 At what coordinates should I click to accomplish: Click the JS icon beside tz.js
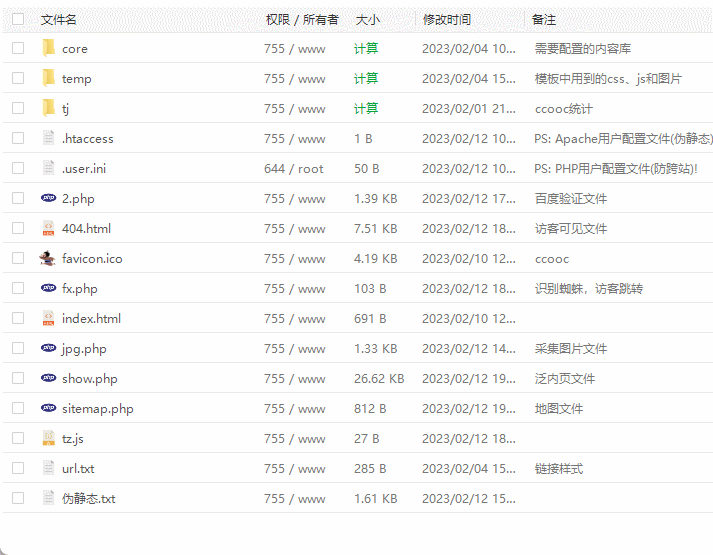(x=48, y=438)
